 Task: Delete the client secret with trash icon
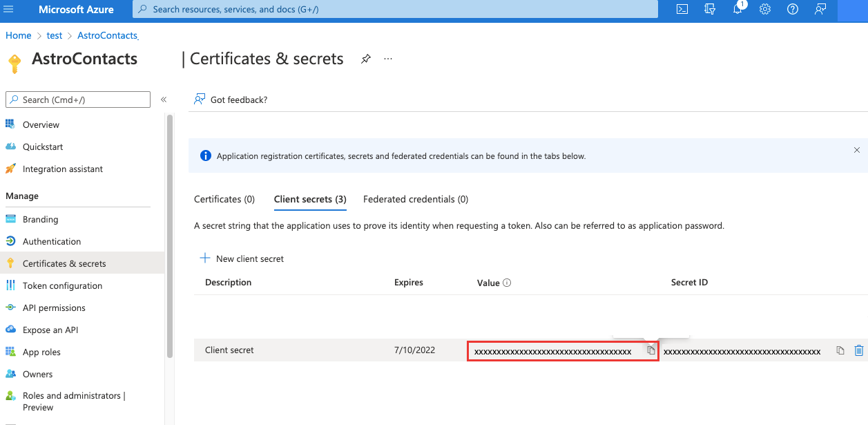(859, 350)
